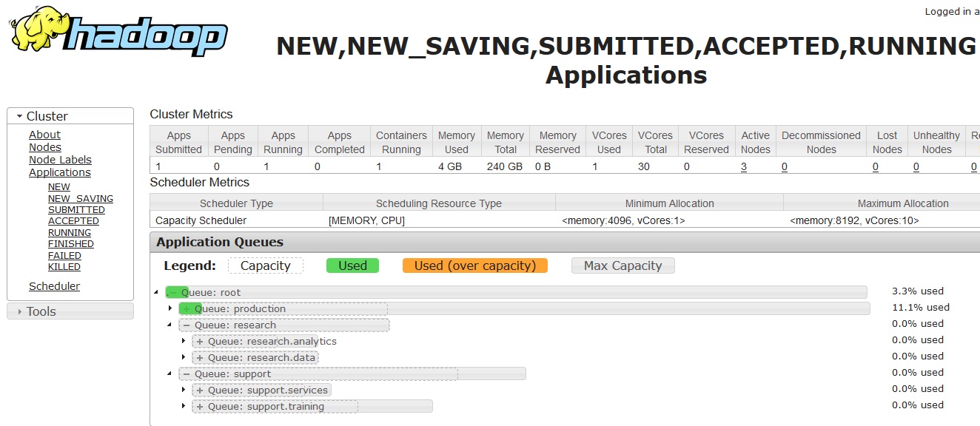Image resolution: width=980 pixels, height=426 pixels.
Task: Expand the production queue tree arrow
Action: click(170, 308)
